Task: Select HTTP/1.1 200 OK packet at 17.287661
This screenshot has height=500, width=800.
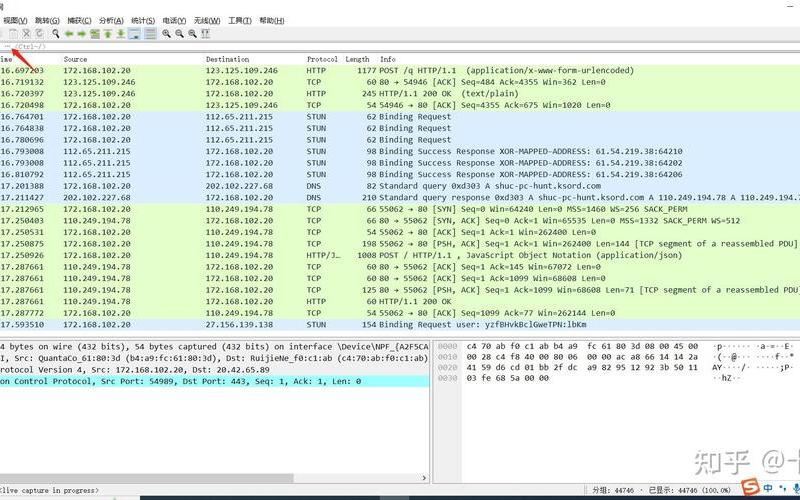Action: (x=400, y=301)
